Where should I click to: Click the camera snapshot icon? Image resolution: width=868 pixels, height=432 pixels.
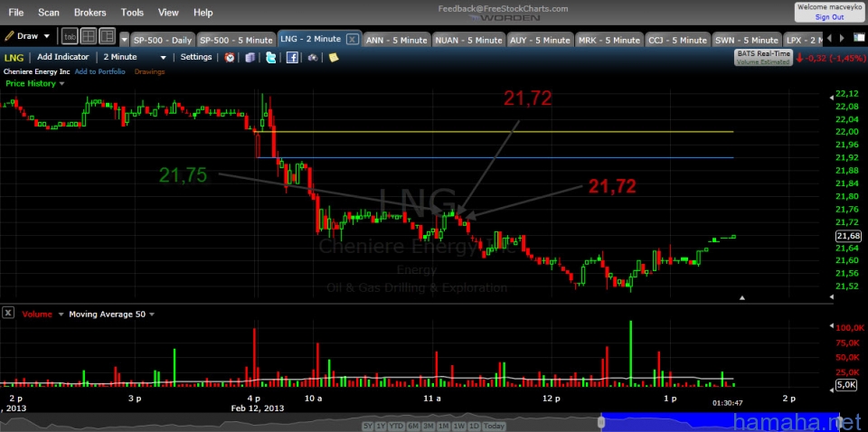tap(313, 58)
